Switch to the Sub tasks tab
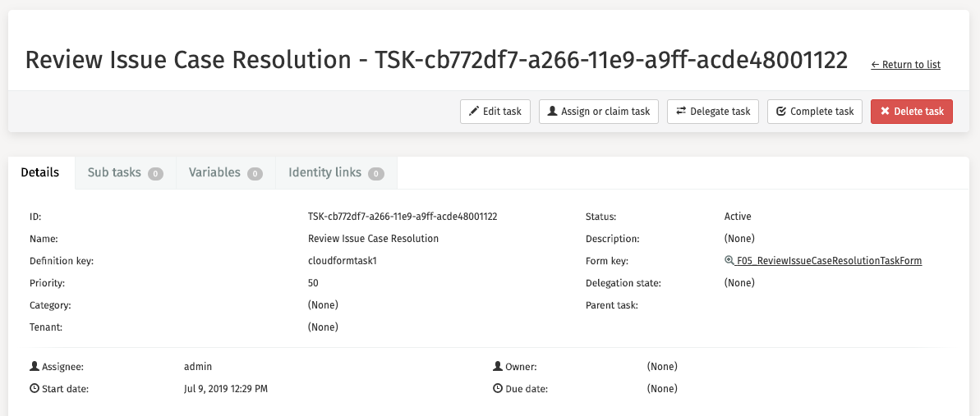 click(125, 173)
